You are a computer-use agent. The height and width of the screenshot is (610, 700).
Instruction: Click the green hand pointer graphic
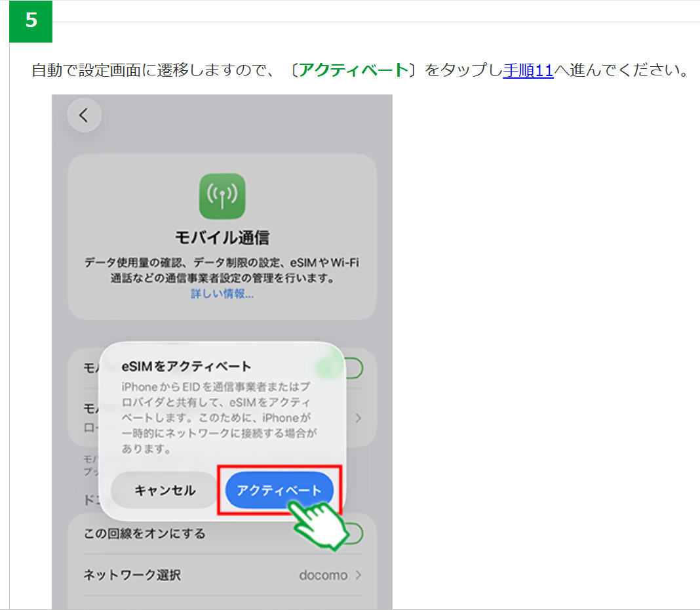pos(320,523)
